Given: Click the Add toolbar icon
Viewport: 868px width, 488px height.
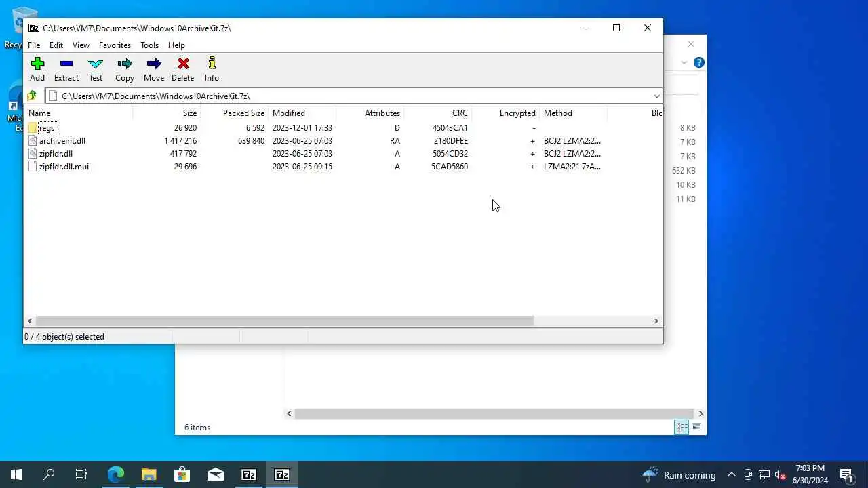Looking at the screenshot, I should [x=37, y=64].
